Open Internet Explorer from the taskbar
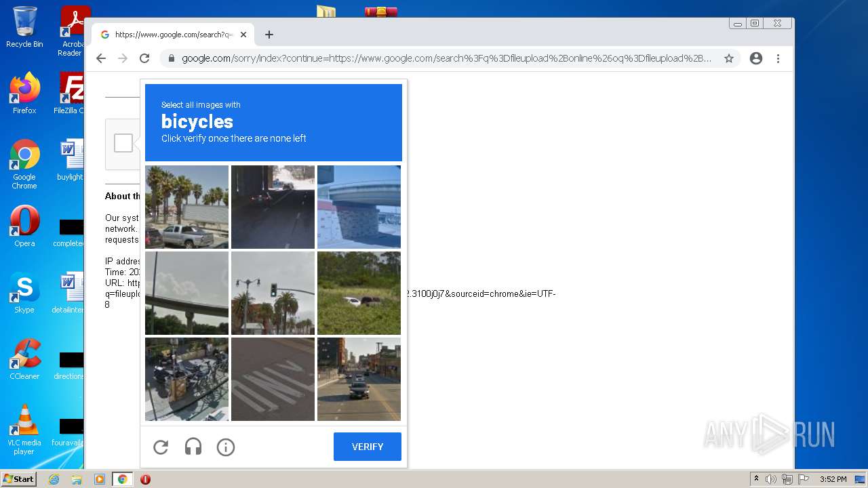Image resolution: width=868 pixels, height=488 pixels. (54, 479)
